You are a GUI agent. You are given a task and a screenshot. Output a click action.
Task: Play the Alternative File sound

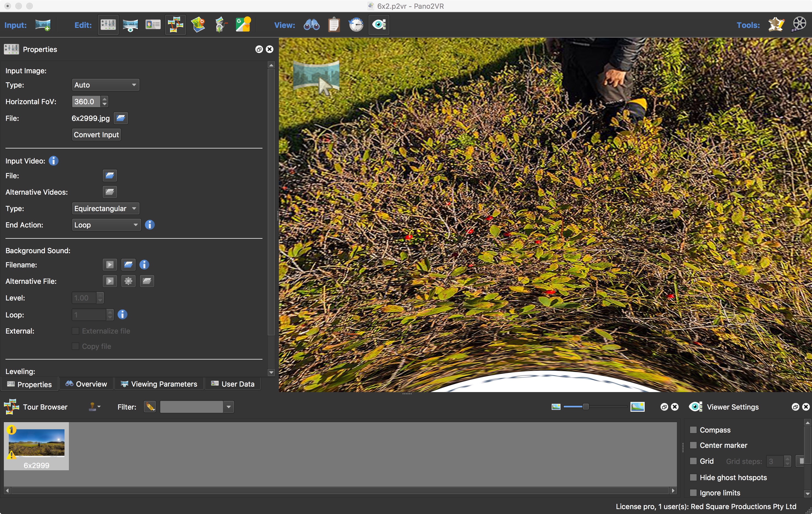pyautogui.click(x=110, y=281)
